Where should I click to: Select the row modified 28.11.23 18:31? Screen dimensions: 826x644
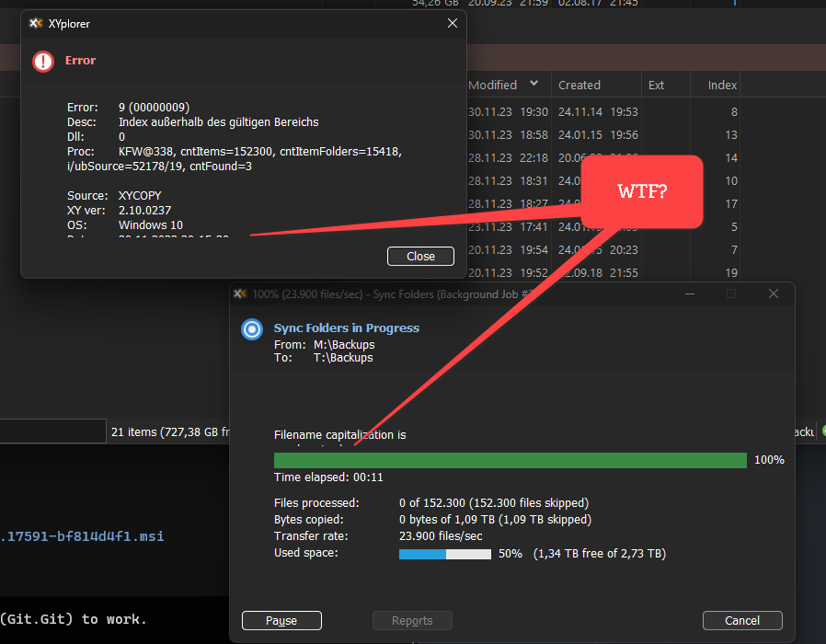508,180
